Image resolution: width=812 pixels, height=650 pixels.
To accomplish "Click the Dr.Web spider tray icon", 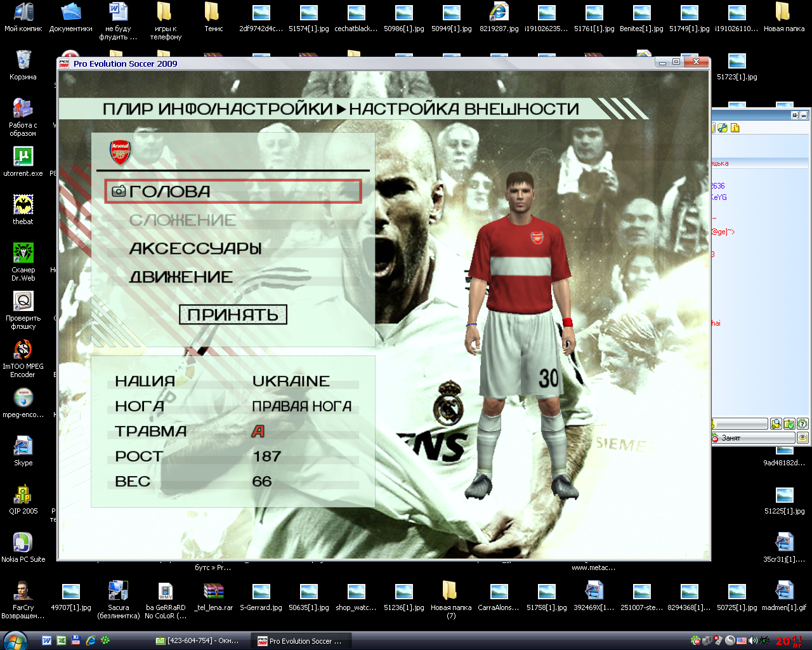I will [764, 641].
